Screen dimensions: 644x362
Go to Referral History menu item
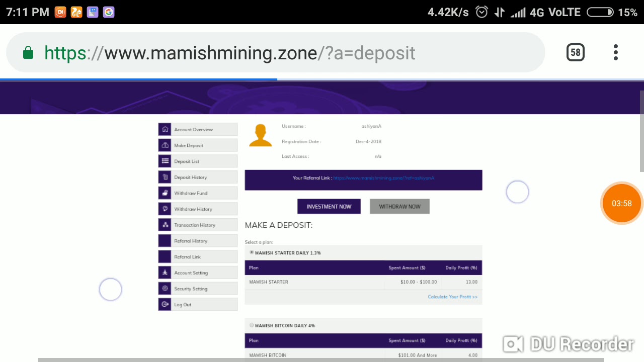(198, 241)
